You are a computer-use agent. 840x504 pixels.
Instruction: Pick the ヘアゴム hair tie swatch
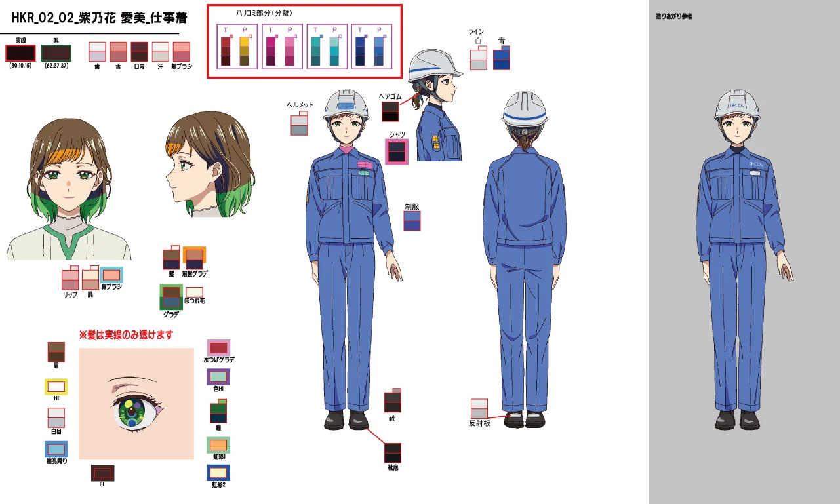390,110
